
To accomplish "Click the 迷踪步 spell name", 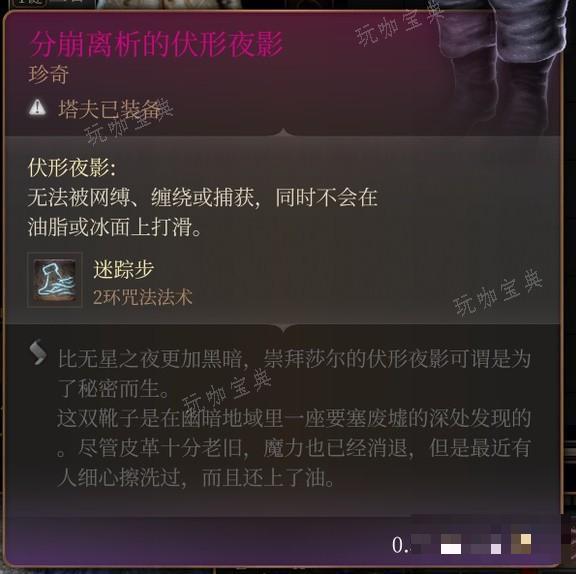I will [x=123, y=269].
